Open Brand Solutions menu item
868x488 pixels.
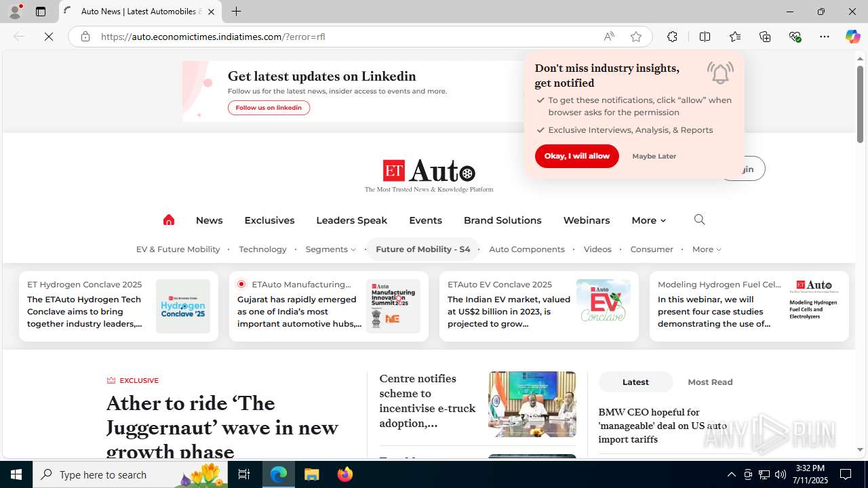502,220
